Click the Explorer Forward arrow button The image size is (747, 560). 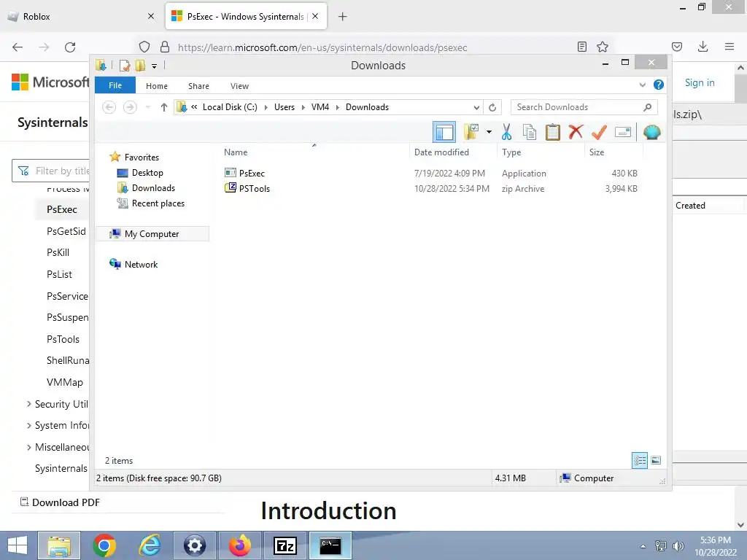130,107
